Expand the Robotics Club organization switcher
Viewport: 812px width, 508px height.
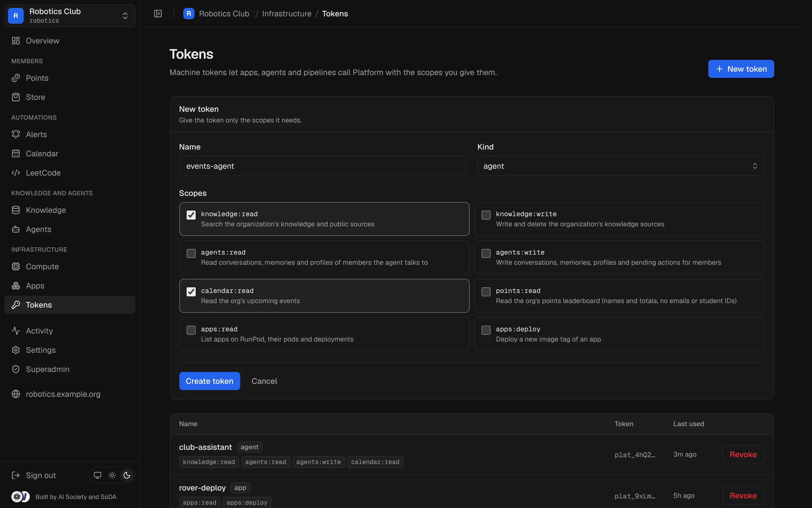click(x=70, y=16)
